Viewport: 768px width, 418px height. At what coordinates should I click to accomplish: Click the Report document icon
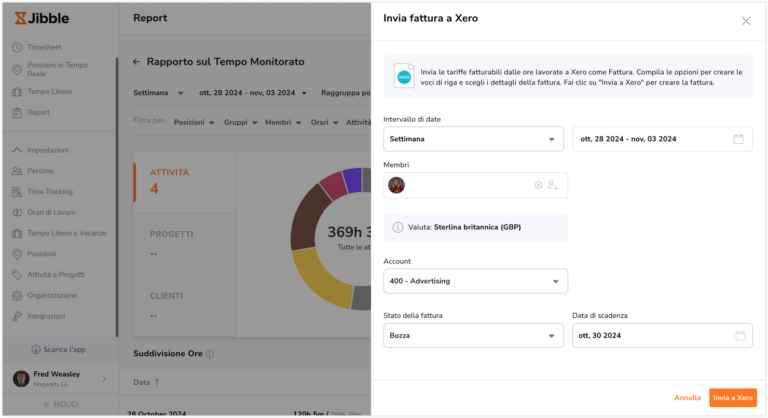point(17,113)
